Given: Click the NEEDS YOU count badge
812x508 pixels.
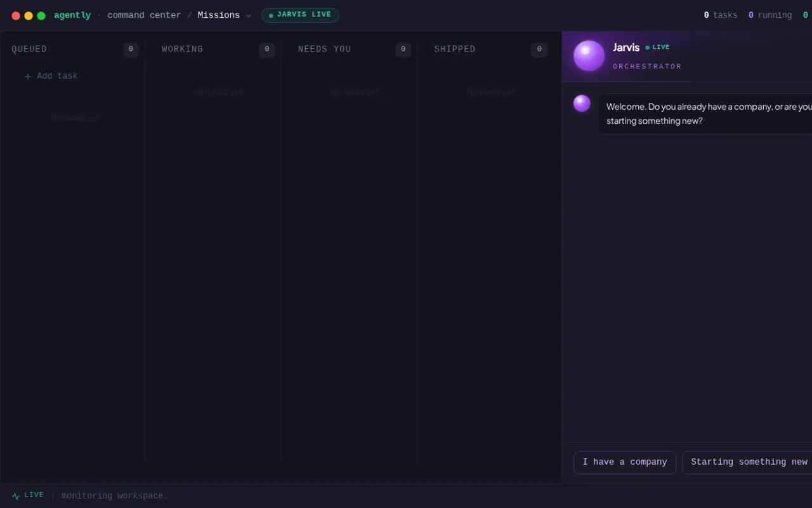Looking at the screenshot, I should 403,50.
